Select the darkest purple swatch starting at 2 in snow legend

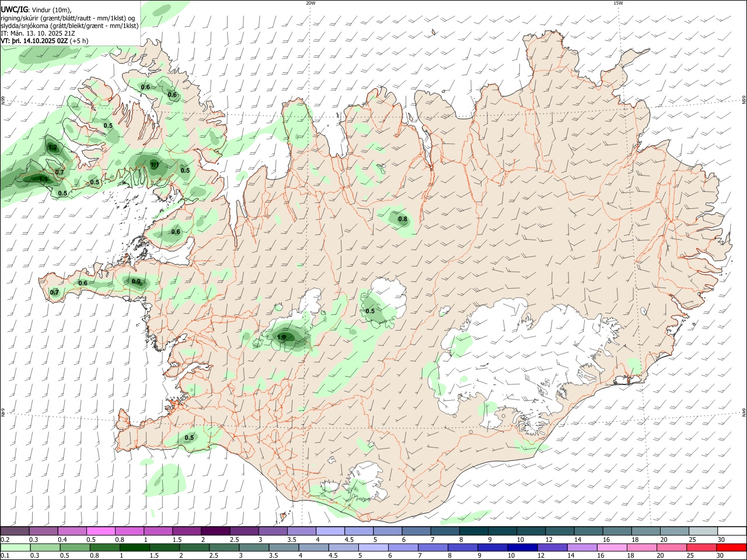tap(215, 531)
